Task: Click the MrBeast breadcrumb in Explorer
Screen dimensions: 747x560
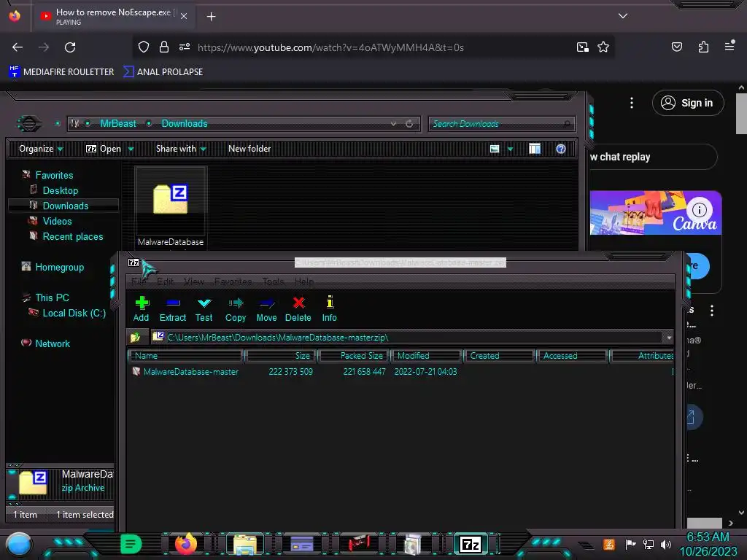Action: point(118,124)
